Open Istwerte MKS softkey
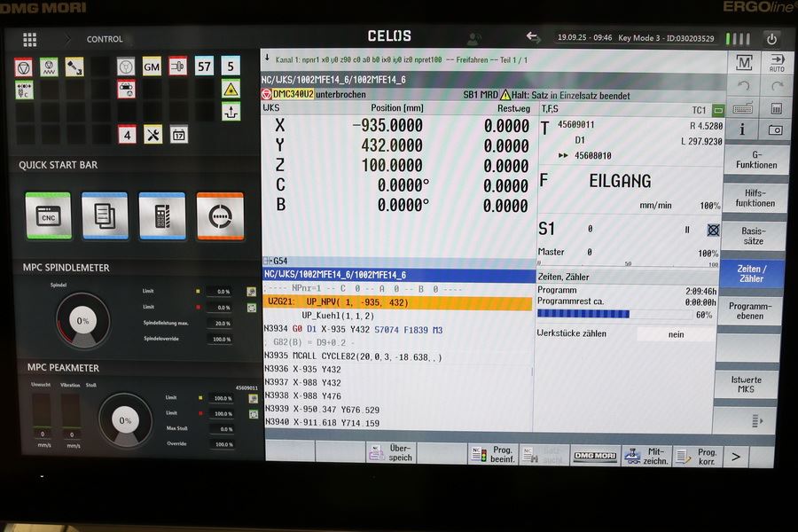 [x=746, y=384]
